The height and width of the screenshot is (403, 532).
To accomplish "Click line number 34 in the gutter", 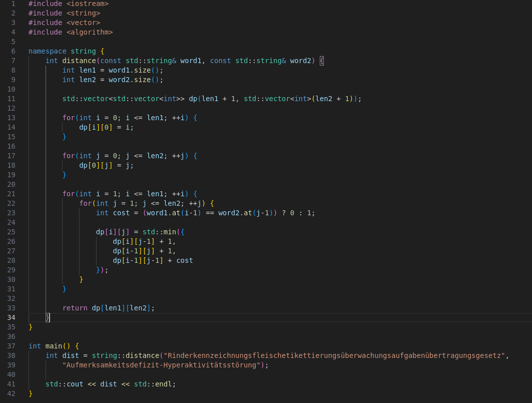I will 11,317.
